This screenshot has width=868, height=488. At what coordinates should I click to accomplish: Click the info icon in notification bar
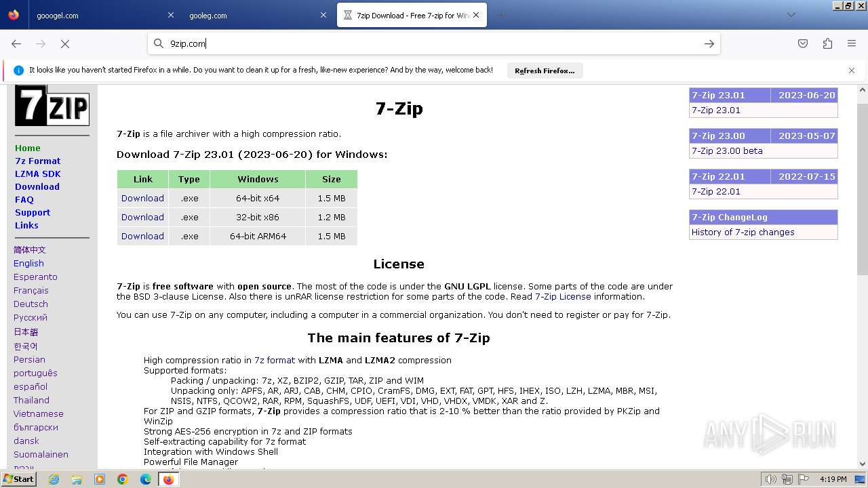18,70
